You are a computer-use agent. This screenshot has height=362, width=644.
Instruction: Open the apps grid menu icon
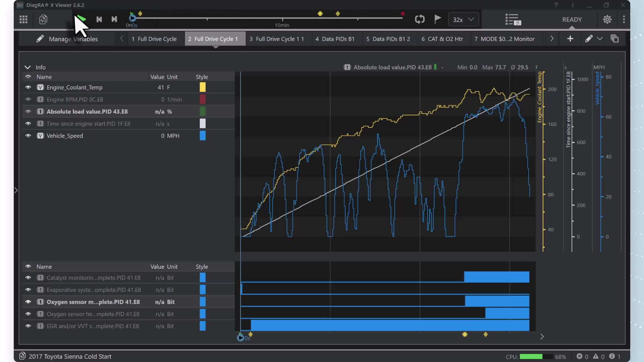point(23,19)
